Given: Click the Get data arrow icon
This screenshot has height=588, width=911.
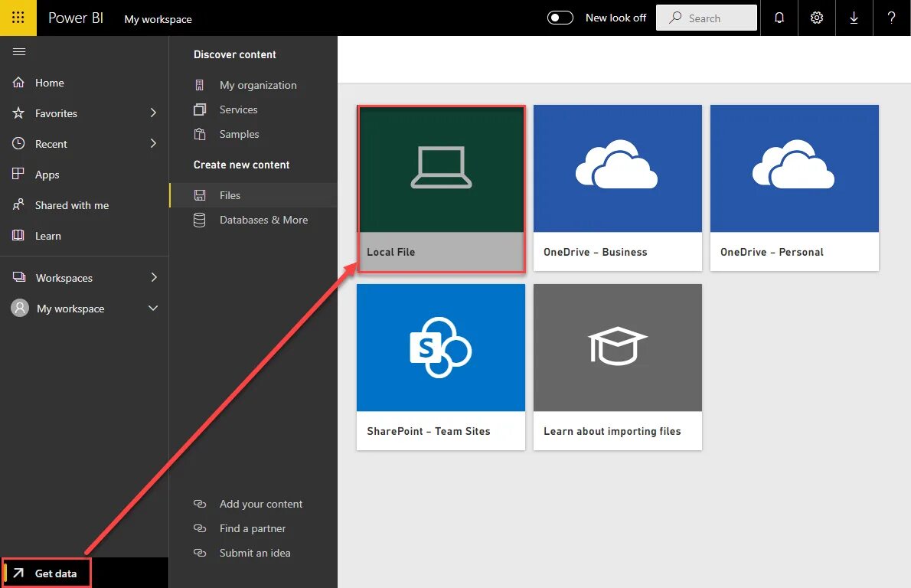Looking at the screenshot, I should tap(18, 573).
